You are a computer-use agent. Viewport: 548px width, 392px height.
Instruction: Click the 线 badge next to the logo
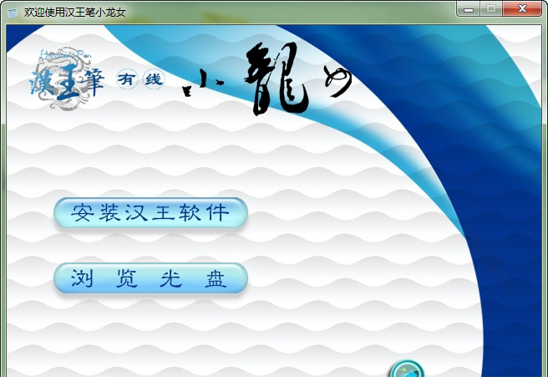(x=154, y=79)
